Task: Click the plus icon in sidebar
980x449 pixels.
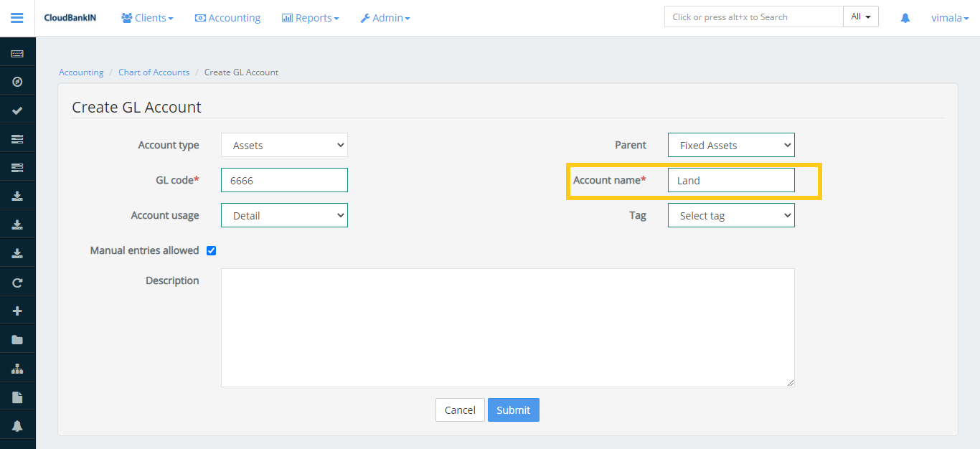Action: point(17,311)
